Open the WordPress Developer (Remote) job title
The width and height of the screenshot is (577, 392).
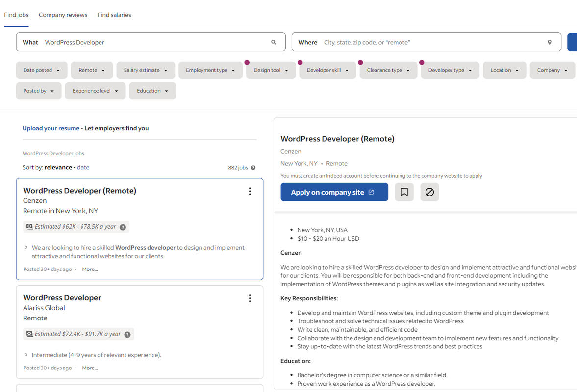click(79, 191)
